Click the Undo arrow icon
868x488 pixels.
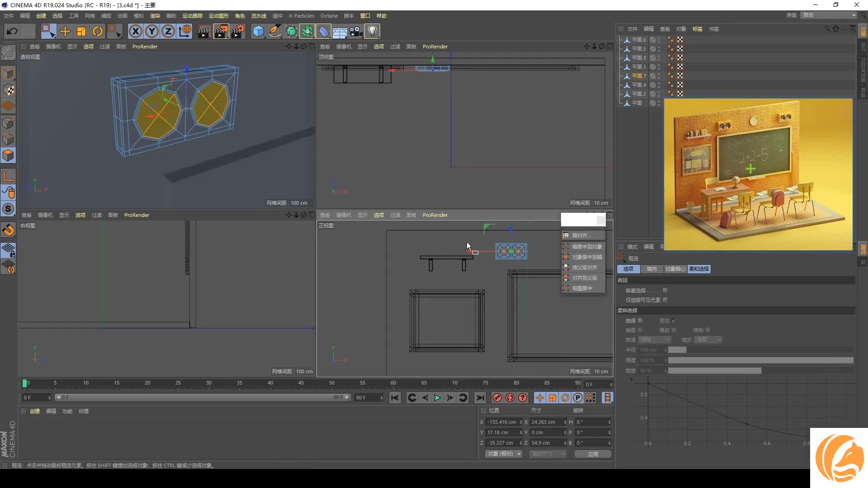(12, 31)
